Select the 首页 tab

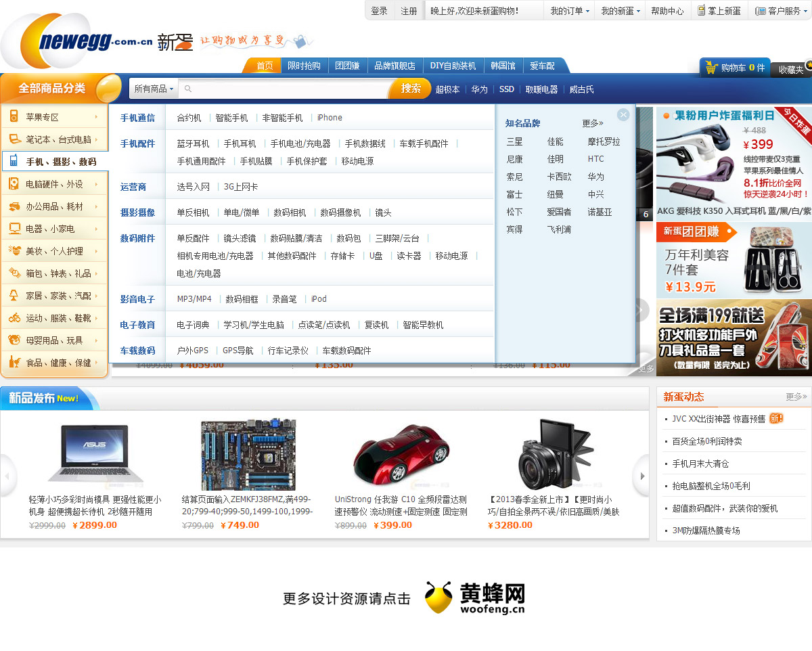(265, 66)
